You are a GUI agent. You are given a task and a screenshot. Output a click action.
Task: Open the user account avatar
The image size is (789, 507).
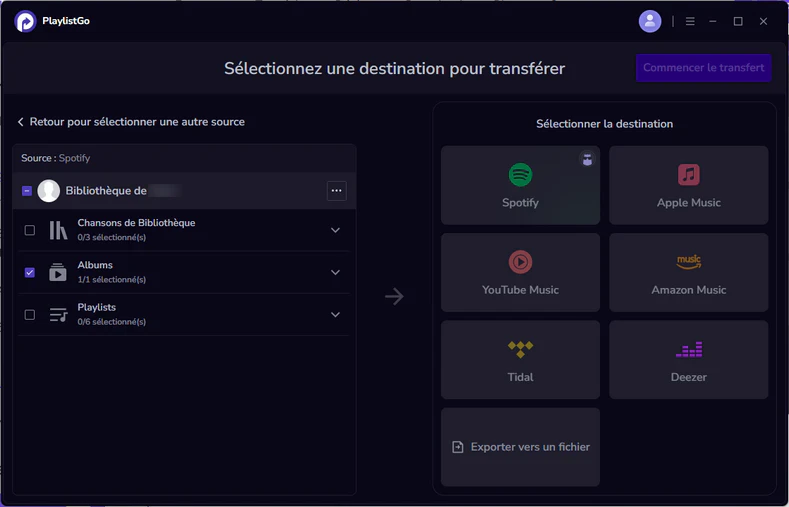650,21
